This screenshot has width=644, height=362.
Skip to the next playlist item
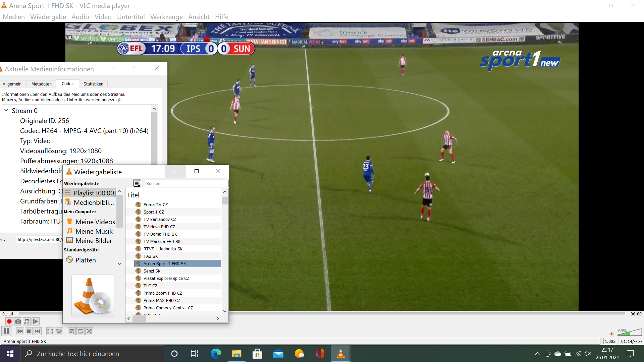coord(38,331)
